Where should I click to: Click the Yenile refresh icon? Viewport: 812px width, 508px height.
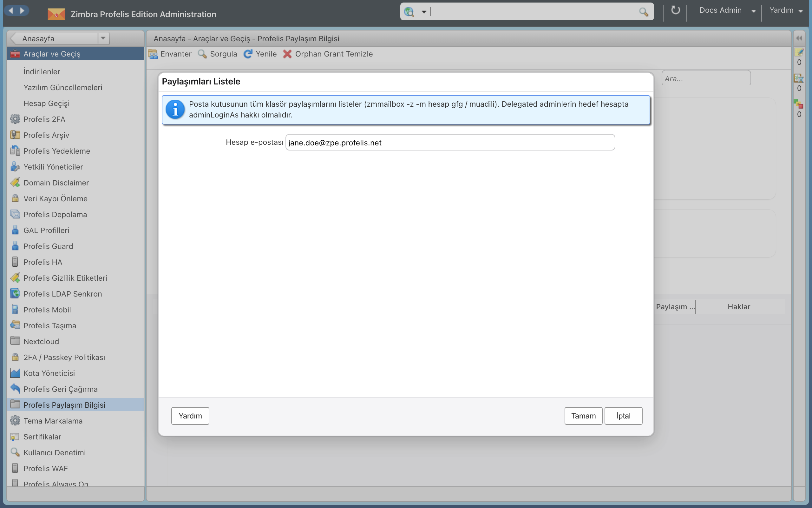[248, 54]
